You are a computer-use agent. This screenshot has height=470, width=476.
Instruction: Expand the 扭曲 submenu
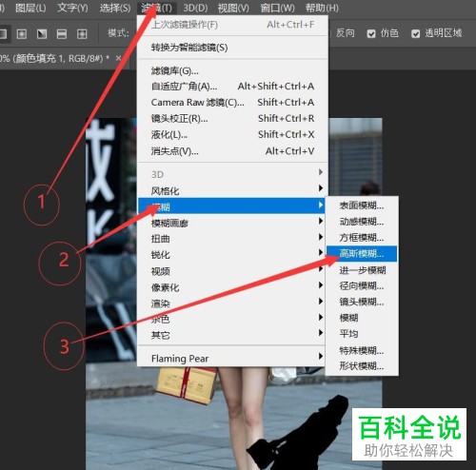point(232,239)
